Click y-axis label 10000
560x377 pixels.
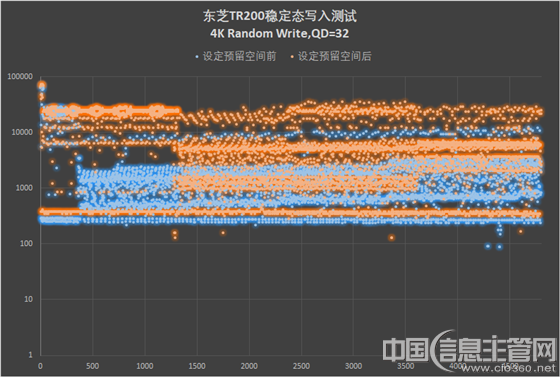click(x=22, y=132)
